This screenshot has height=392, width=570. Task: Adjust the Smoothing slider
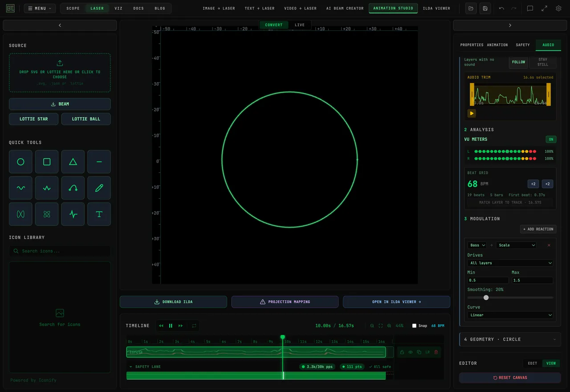click(510, 298)
